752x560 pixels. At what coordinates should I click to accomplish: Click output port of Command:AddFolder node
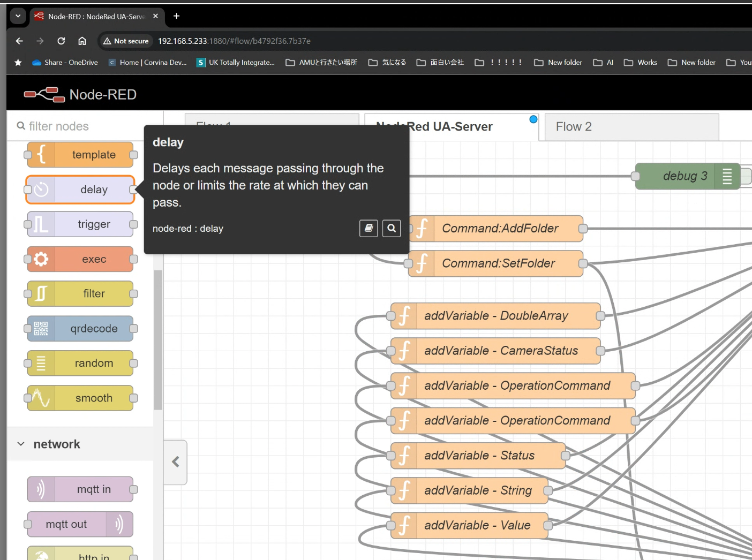tap(583, 229)
